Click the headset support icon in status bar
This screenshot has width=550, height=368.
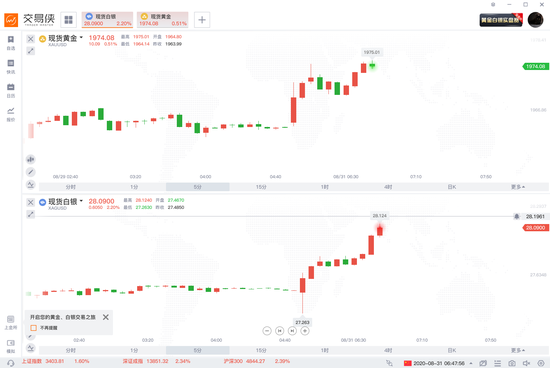[x=11, y=363]
